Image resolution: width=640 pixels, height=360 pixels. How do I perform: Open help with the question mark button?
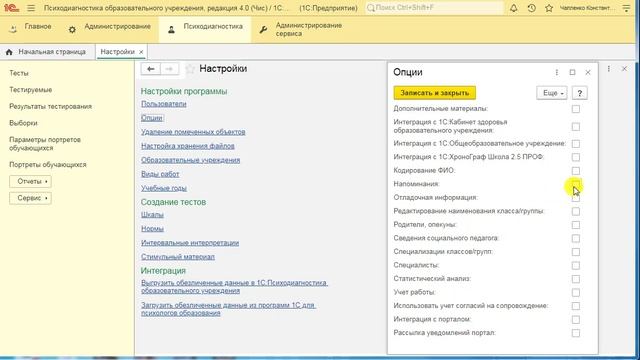(x=580, y=93)
